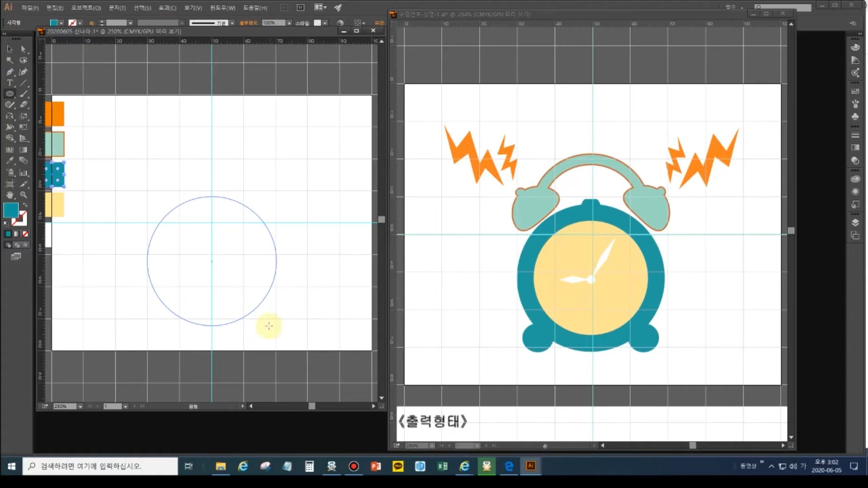Viewport: 868px width, 488px height.
Task: Click the orange 불투명도 opacity link
Action: click(x=248, y=23)
